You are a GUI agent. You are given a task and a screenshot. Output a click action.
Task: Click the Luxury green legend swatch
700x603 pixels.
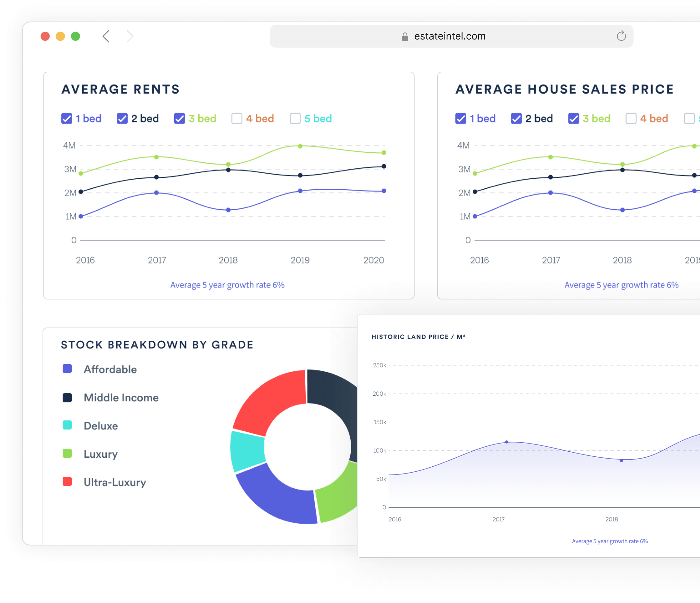67,453
